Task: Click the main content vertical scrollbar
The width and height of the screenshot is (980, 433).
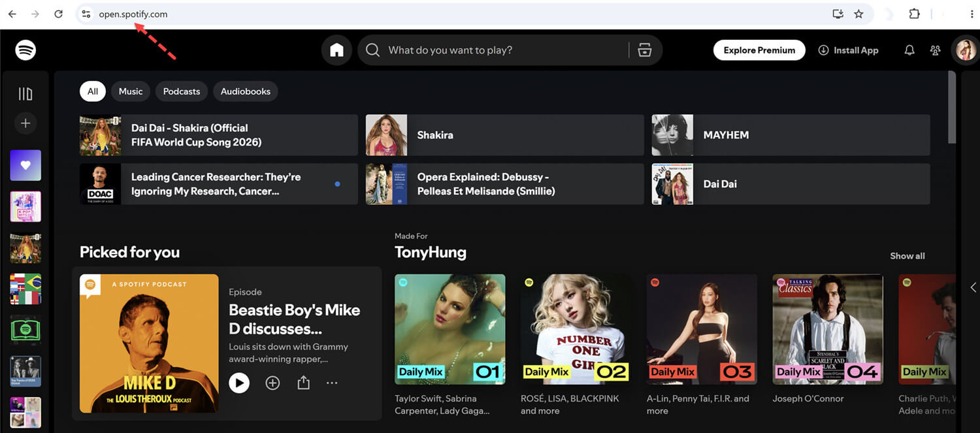Action: point(952,108)
